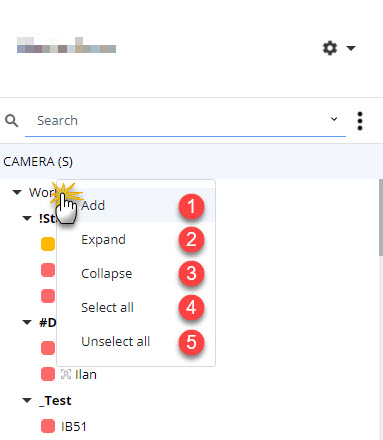Click into the Search input field

(177, 121)
